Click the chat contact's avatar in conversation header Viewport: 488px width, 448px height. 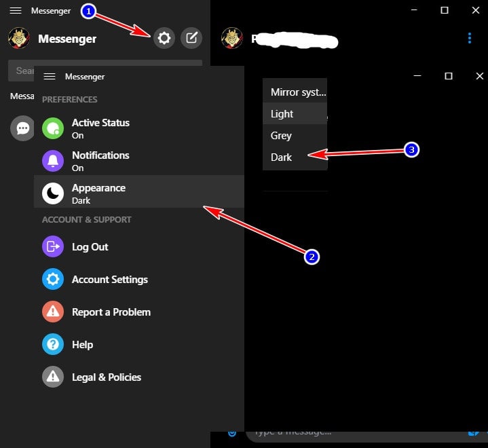point(232,38)
